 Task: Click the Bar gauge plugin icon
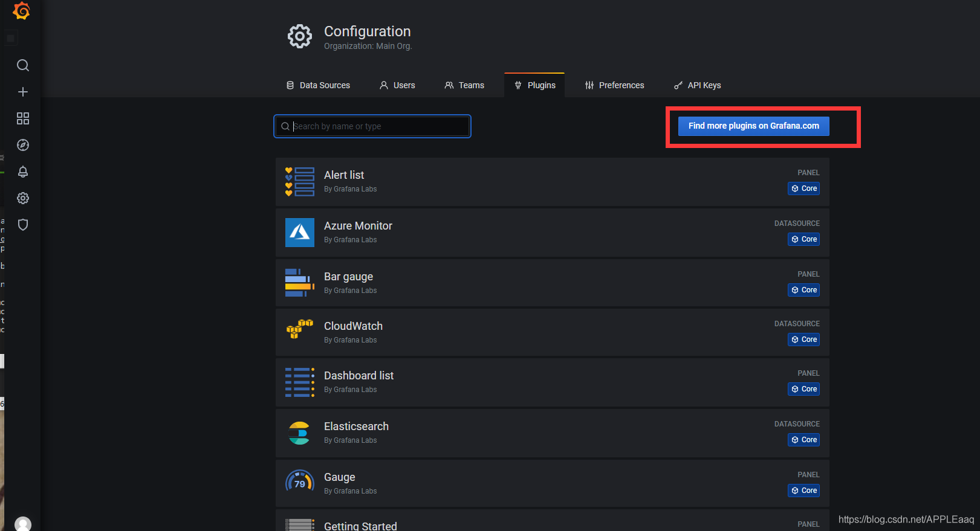(300, 283)
